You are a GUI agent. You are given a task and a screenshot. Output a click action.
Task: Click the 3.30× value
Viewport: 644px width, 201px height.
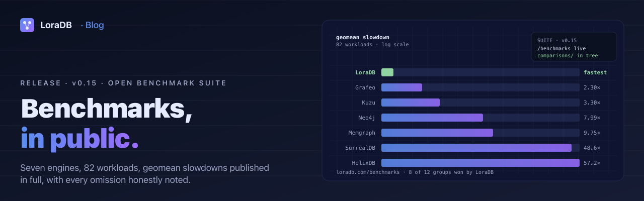tap(592, 103)
